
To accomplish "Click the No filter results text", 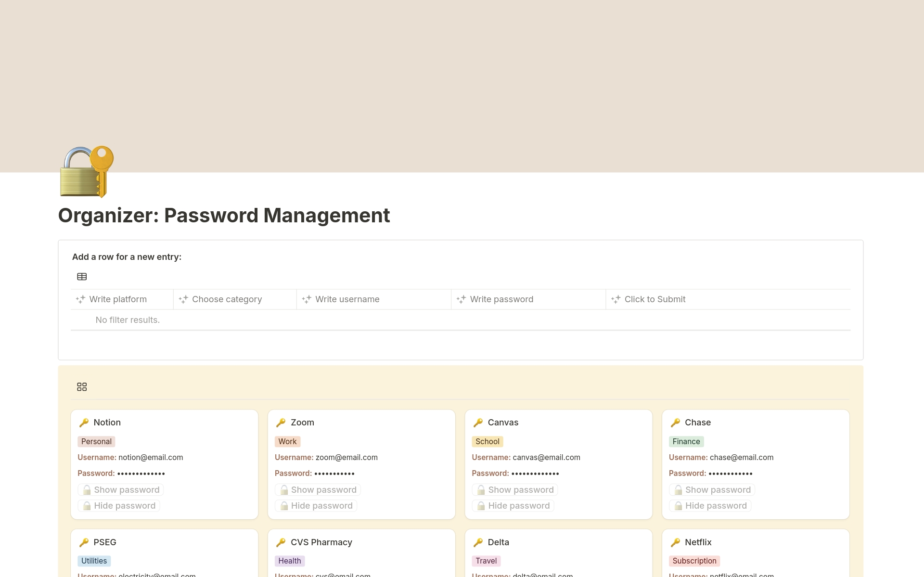I will coord(128,320).
